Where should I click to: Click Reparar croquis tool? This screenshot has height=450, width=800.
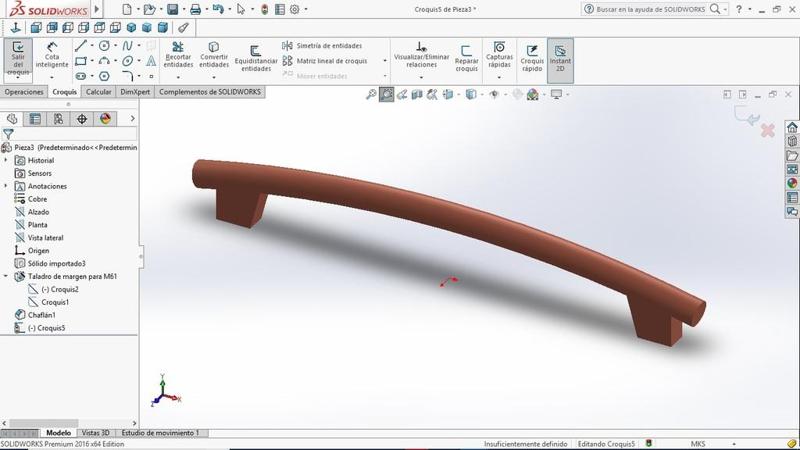click(466, 59)
